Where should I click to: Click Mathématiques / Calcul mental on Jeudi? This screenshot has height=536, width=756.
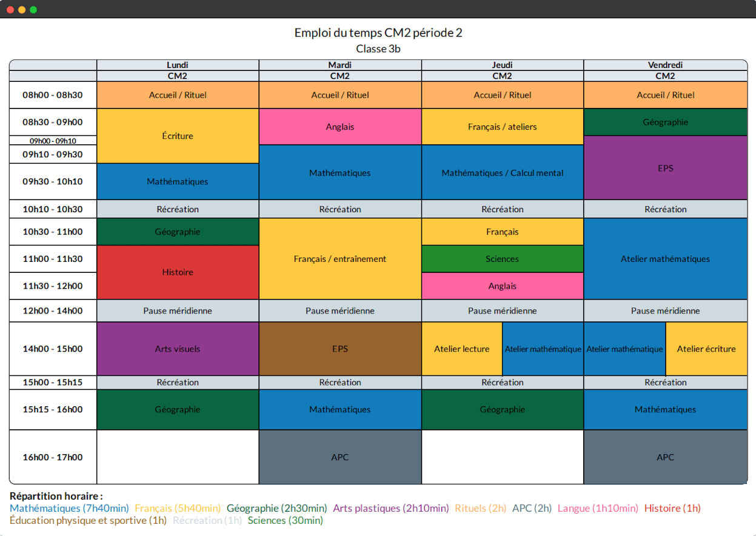tap(502, 173)
